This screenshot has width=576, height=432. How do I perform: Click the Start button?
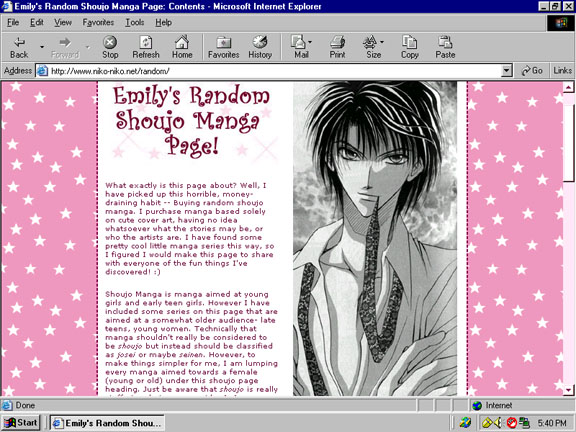point(21,423)
